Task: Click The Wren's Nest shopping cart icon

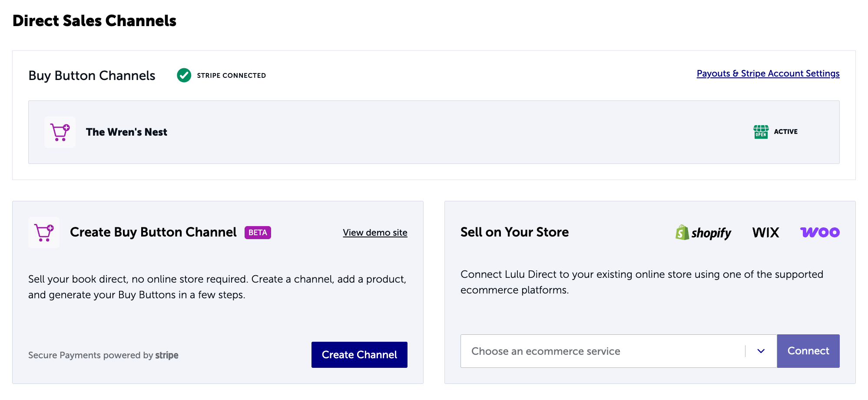Action: click(x=60, y=132)
